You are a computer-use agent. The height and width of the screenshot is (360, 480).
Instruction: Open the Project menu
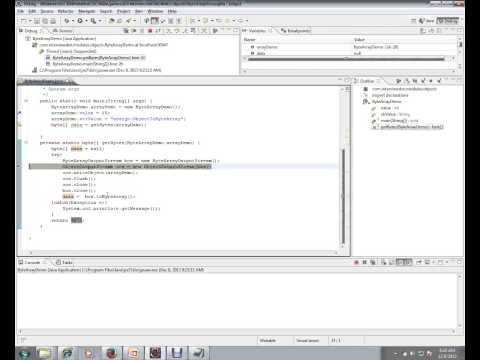tap(124, 11)
